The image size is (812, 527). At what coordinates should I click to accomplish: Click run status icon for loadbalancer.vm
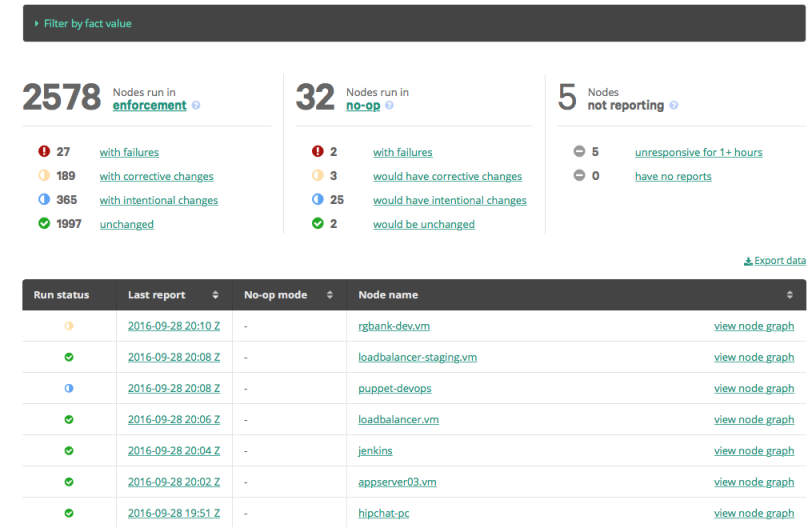click(x=69, y=419)
